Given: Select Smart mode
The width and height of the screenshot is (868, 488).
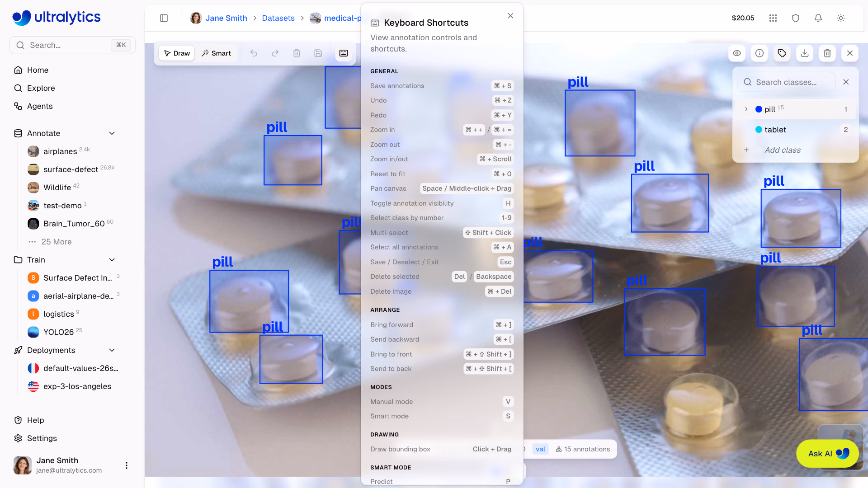Looking at the screenshot, I should pyautogui.click(x=216, y=53).
